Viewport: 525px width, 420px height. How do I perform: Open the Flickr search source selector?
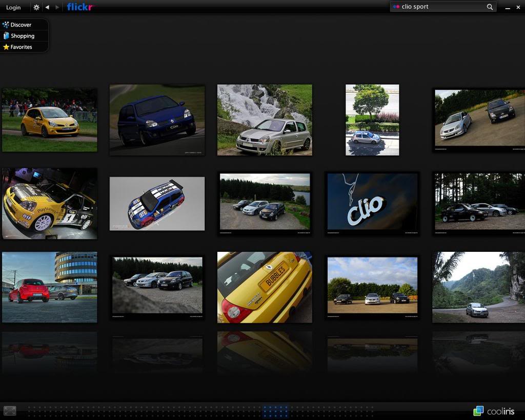[396, 7]
